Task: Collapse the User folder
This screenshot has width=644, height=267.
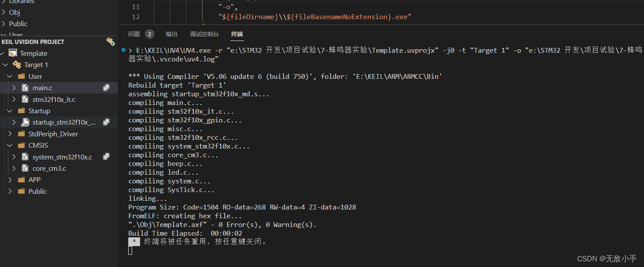Action: (10, 76)
